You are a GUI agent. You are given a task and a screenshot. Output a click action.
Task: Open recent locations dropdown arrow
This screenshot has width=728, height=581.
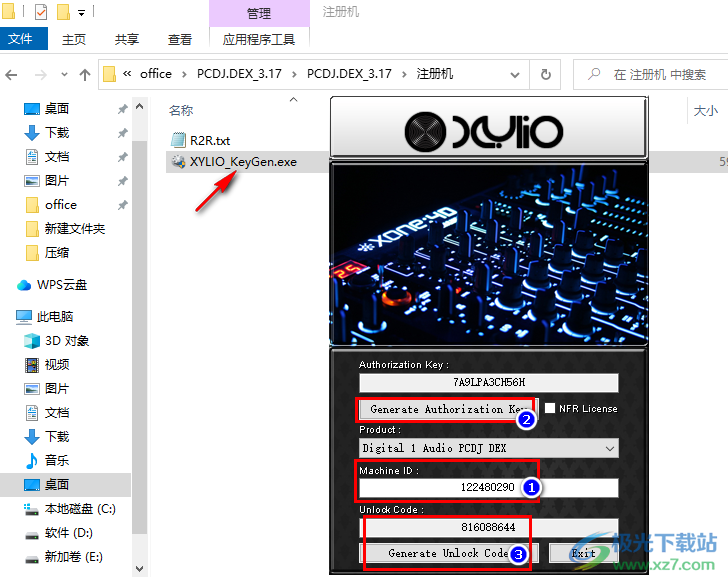[x=64, y=74]
